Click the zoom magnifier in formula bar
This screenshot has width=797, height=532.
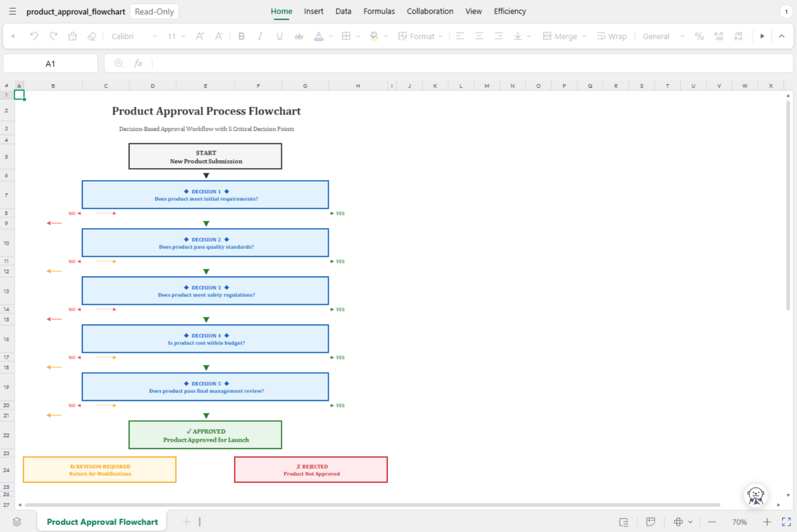click(x=119, y=63)
